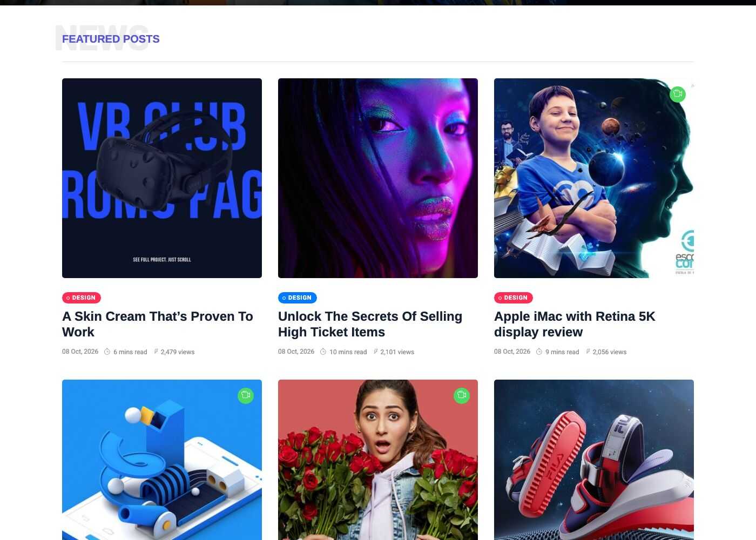Open VR Club headset thumbnail

pyautogui.click(x=162, y=178)
